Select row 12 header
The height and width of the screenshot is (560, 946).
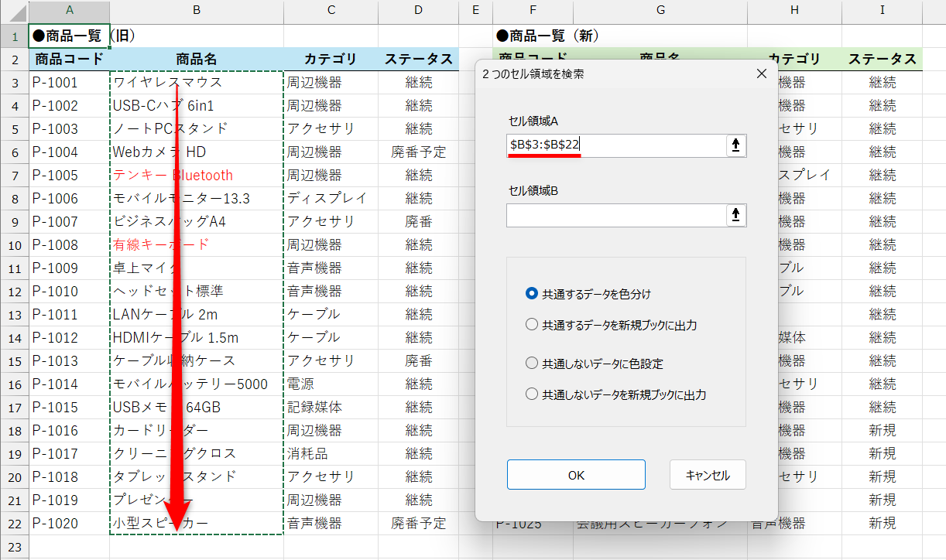[x=14, y=291]
